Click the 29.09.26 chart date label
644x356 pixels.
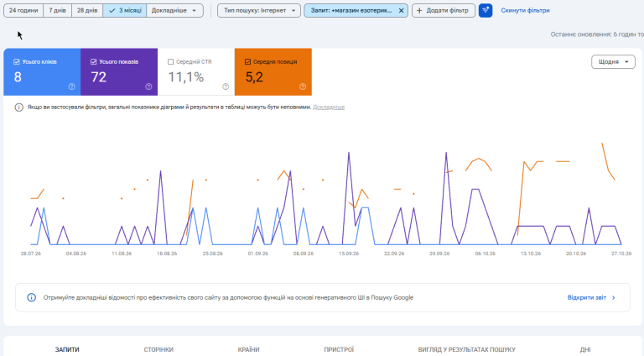pyautogui.click(x=439, y=254)
